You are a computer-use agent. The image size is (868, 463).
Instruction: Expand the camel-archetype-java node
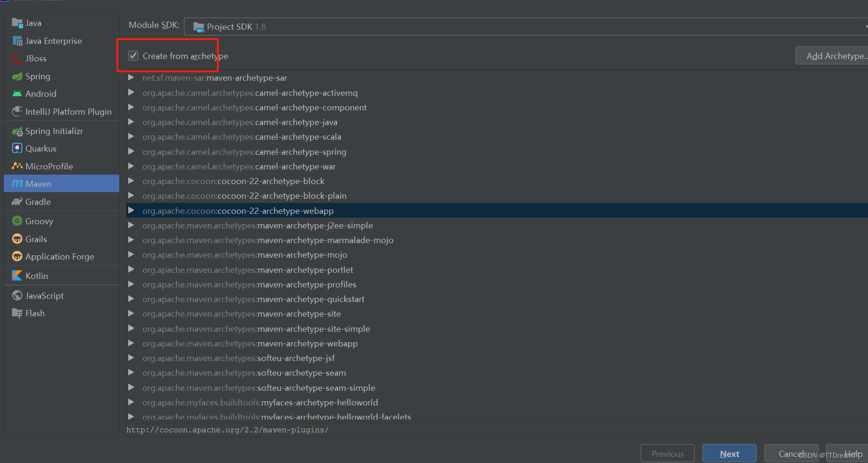[x=132, y=122]
